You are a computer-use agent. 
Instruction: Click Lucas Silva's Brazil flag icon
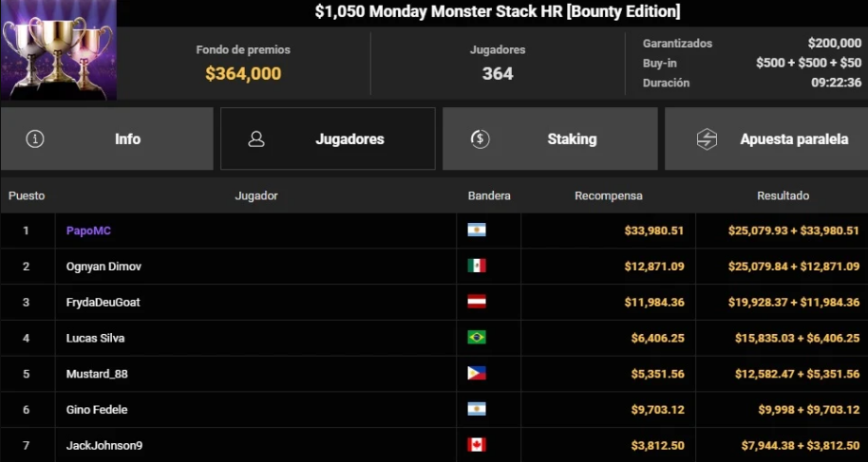477,338
